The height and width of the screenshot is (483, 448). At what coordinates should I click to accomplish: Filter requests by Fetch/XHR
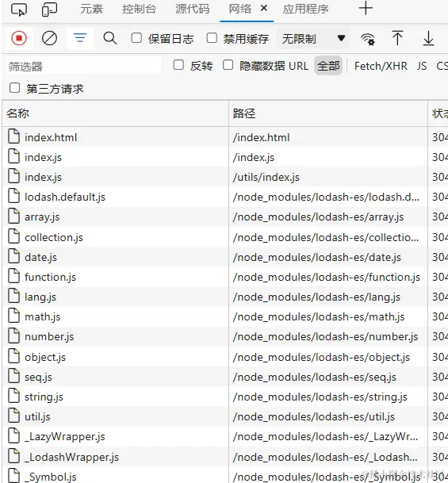(381, 66)
